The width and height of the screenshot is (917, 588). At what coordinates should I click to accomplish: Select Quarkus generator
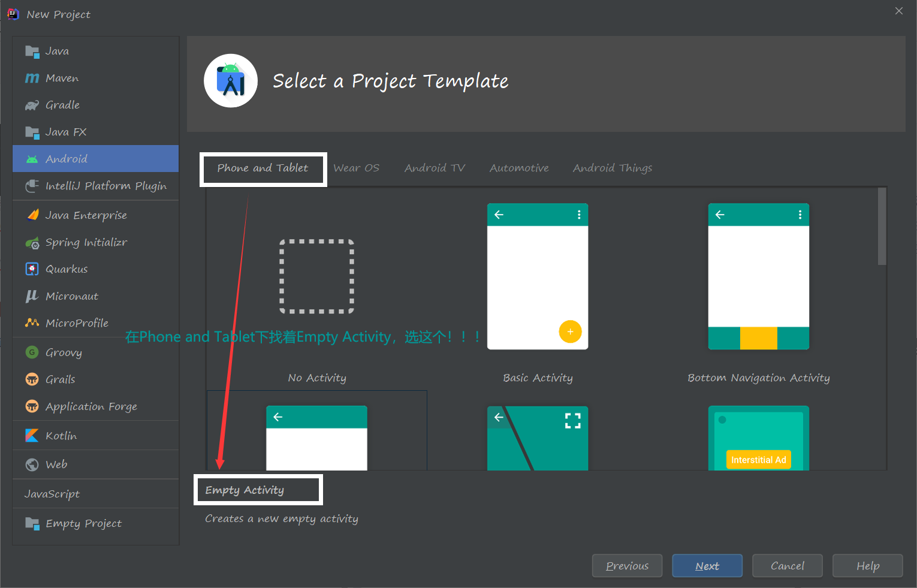click(x=96, y=269)
